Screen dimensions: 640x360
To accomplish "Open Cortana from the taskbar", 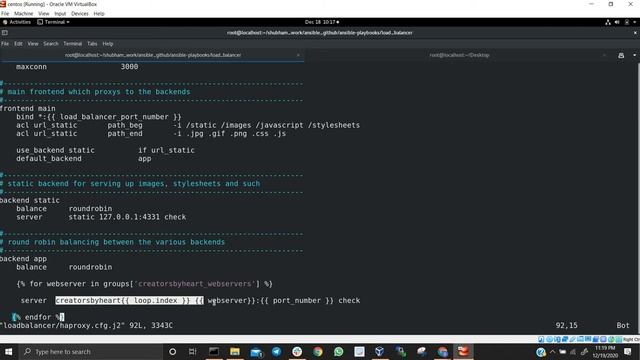I will (172, 352).
